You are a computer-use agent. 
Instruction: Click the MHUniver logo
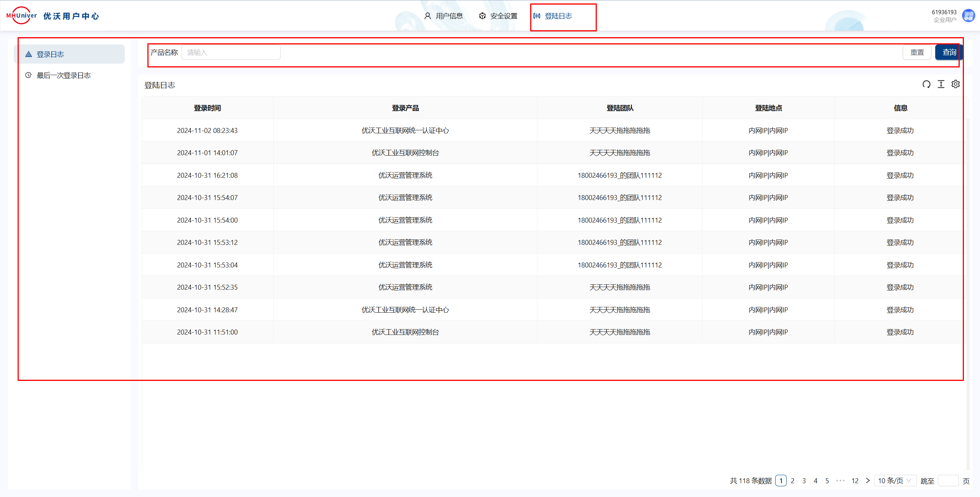click(x=22, y=16)
